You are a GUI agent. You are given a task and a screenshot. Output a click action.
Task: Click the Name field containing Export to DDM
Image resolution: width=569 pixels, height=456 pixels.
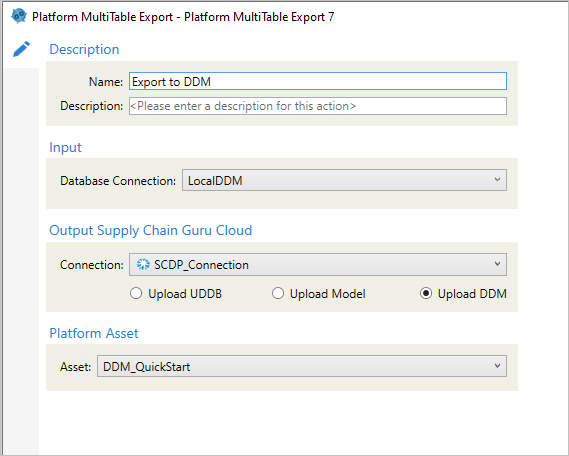click(318, 81)
